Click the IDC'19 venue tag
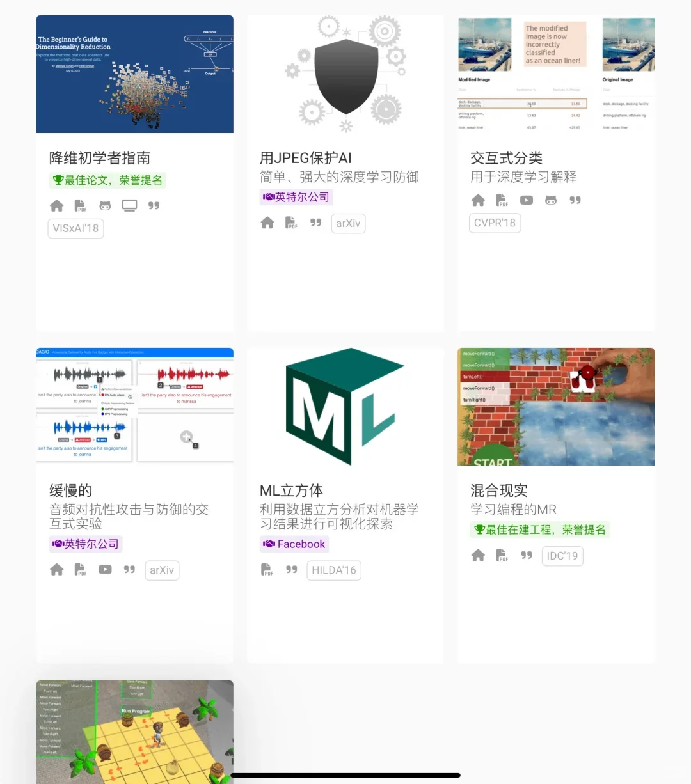The image size is (691, 784). (x=562, y=556)
